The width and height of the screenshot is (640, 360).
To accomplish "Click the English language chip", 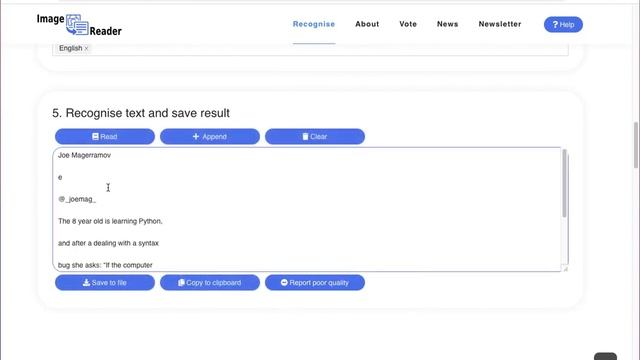I will pyautogui.click(x=73, y=48).
